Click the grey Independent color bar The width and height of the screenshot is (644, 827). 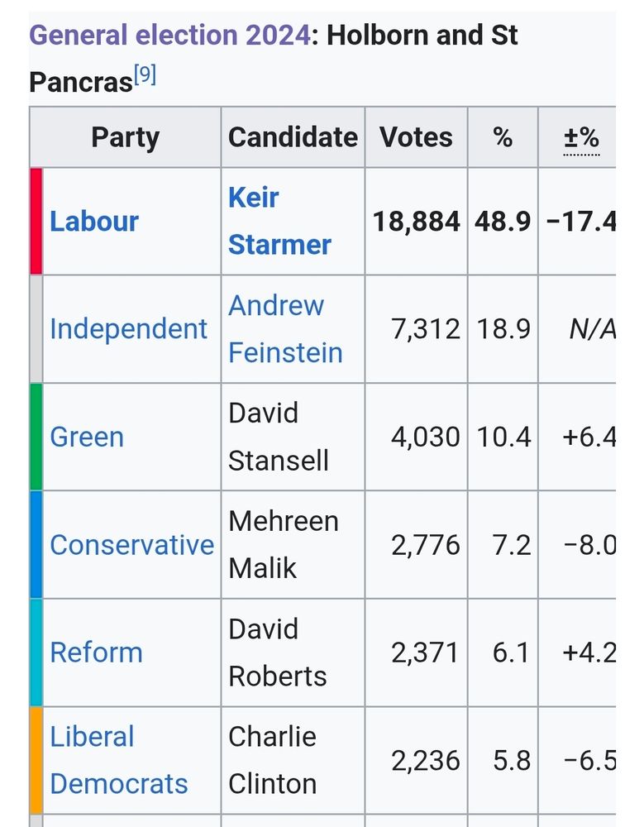click(x=36, y=329)
